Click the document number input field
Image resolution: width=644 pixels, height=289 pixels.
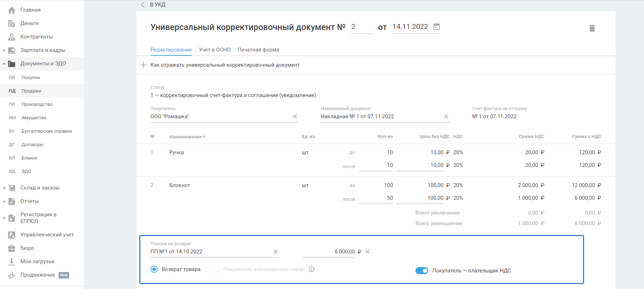point(361,27)
